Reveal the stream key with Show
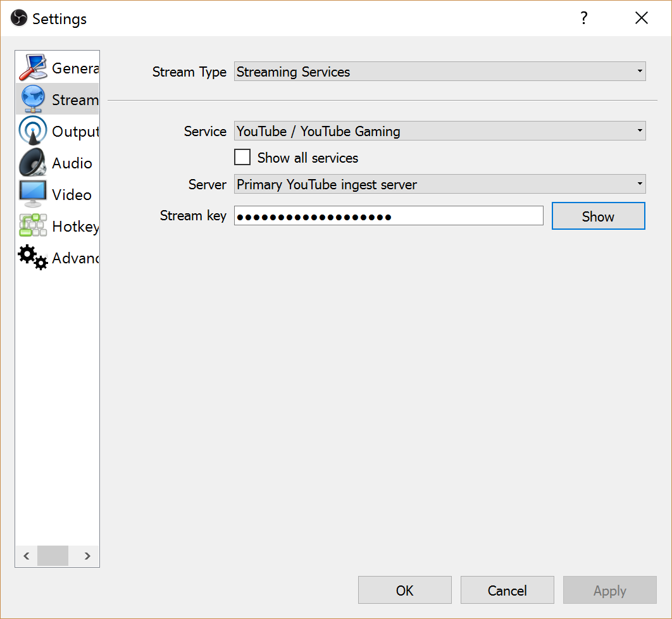 click(598, 216)
